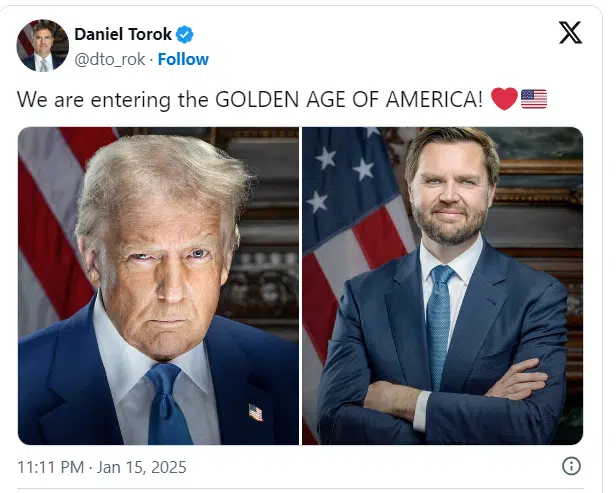Viewport: 616px width, 493px height.
Task: Select the 'GOLDEN AGE OF AMERICA!' text
Action: [349, 99]
